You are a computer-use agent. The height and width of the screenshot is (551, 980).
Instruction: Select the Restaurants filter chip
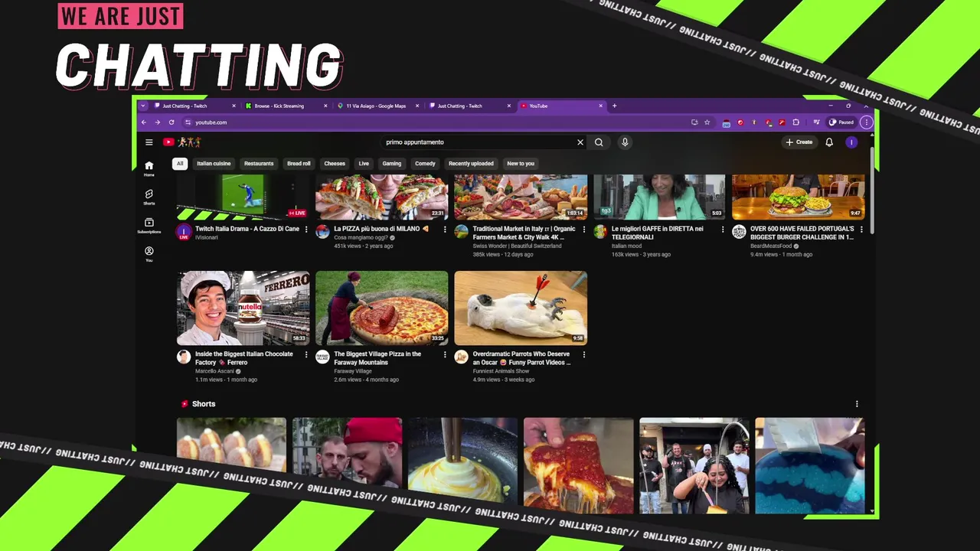tap(259, 163)
